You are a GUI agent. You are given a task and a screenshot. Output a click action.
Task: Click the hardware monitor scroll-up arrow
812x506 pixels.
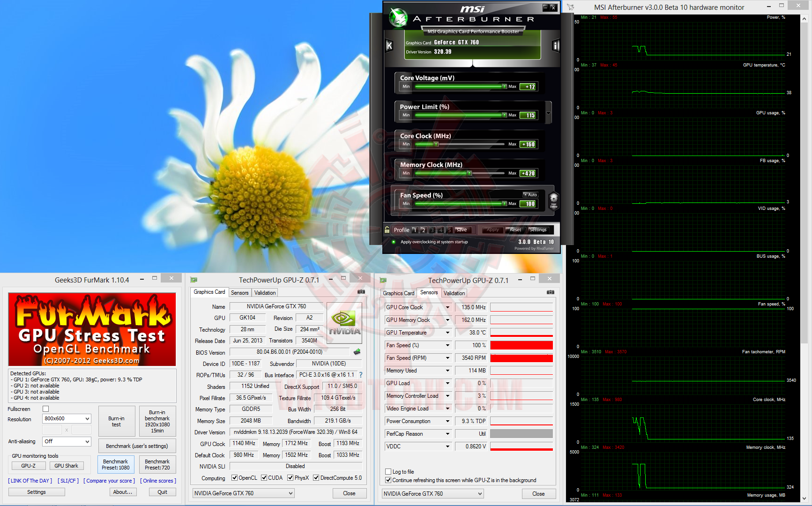point(805,19)
